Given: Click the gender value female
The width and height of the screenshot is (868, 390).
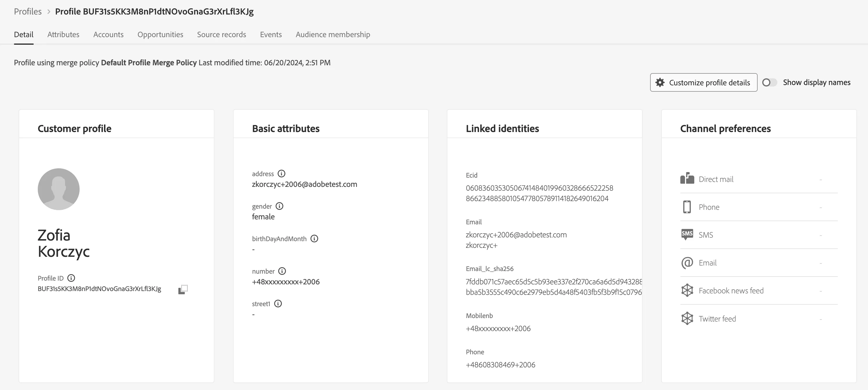Looking at the screenshot, I should click(263, 217).
